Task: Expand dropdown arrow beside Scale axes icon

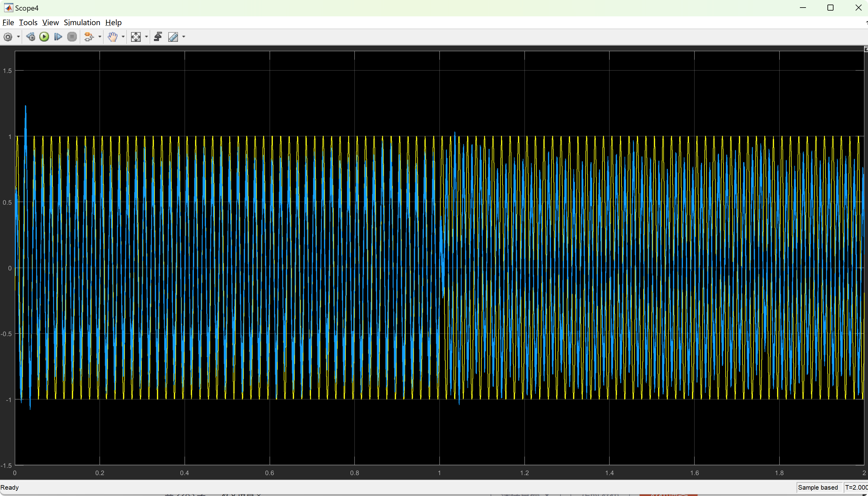Action: [146, 37]
